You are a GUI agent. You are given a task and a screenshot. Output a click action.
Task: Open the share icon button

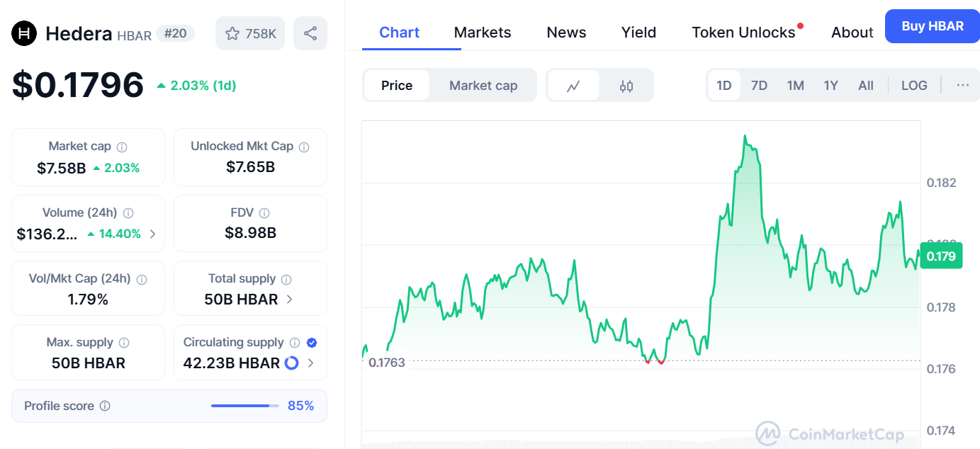(310, 33)
